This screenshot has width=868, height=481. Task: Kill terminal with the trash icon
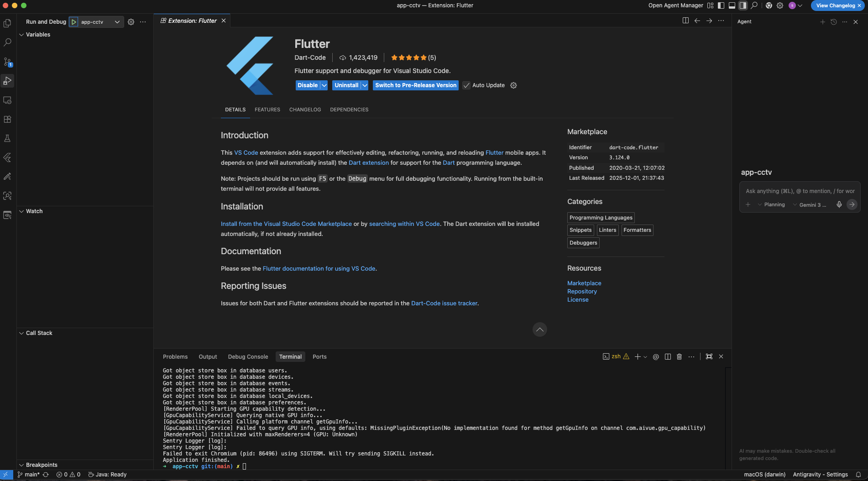[679, 357]
